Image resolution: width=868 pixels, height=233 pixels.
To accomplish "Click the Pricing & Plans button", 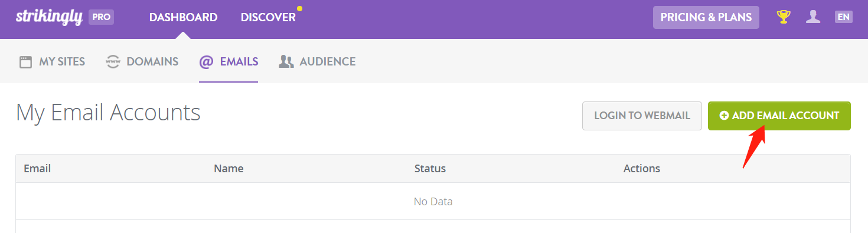I will [706, 17].
